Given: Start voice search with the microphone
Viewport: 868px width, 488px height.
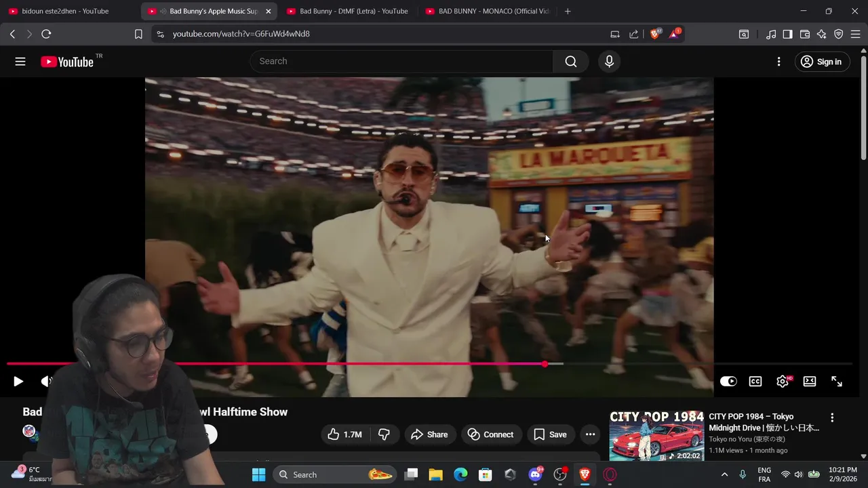Looking at the screenshot, I should coord(609,62).
